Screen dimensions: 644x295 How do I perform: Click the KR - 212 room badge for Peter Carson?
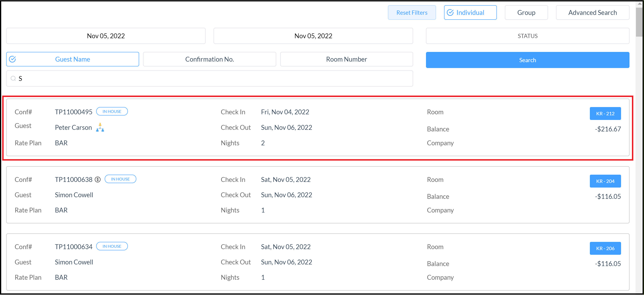(605, 113)
